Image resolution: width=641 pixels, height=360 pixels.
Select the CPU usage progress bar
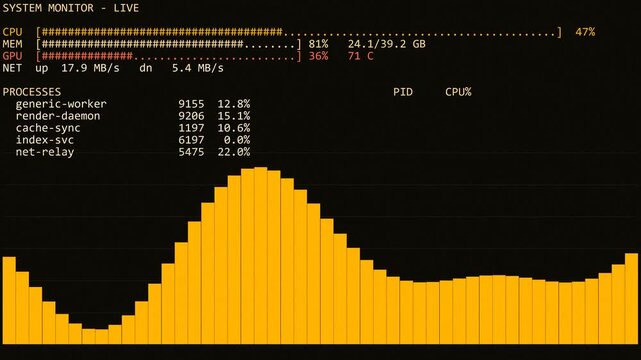pos(299,32)
